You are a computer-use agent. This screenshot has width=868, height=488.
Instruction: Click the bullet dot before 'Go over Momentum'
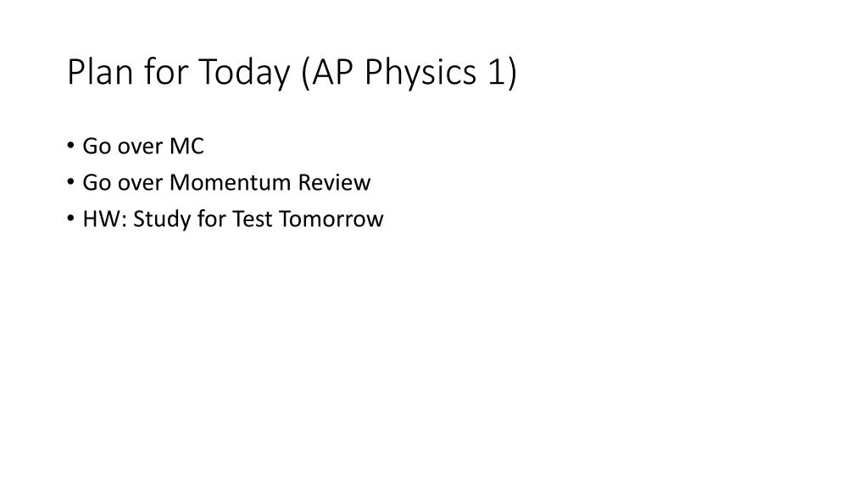(x=70, y=182)
